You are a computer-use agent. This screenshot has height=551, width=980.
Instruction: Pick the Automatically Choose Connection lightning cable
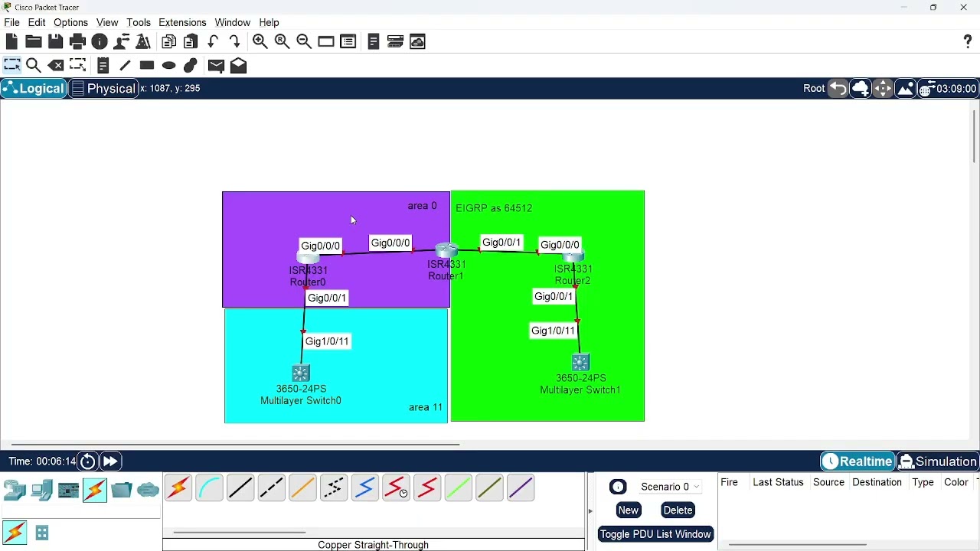pyautogui.click(x=178, y=488)
